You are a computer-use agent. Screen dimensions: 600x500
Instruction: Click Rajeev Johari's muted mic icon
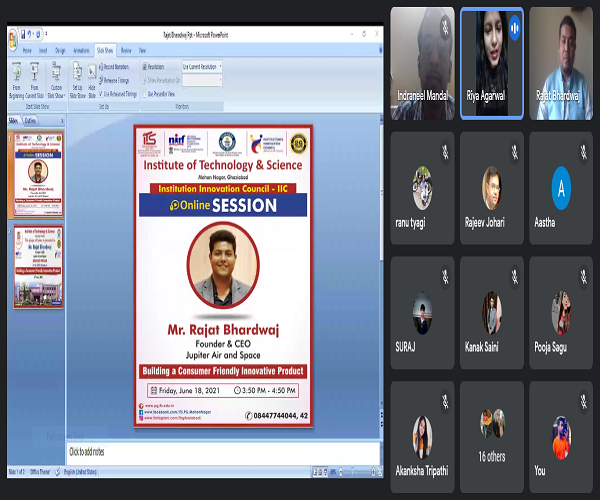tap(515, 153)
